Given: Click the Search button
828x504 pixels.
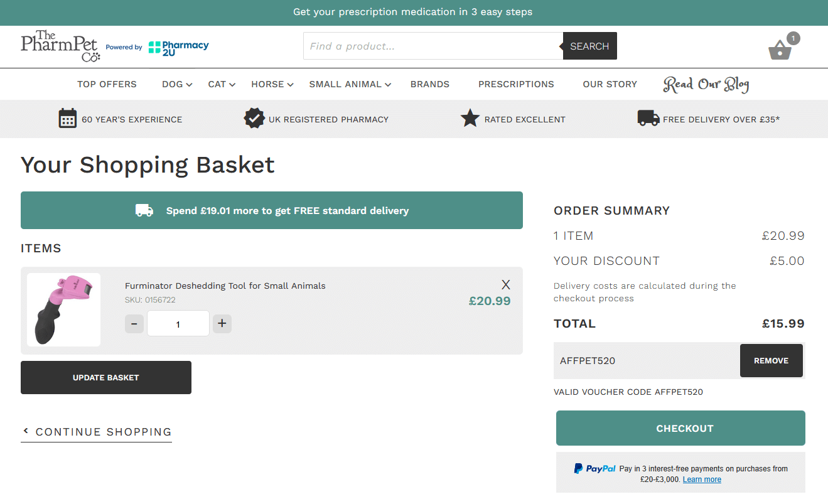Looking at the screenshot, I should point(589,46).
